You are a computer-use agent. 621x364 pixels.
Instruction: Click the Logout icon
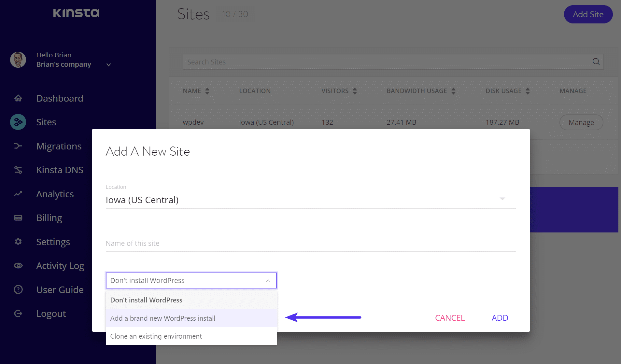(18, 313)
